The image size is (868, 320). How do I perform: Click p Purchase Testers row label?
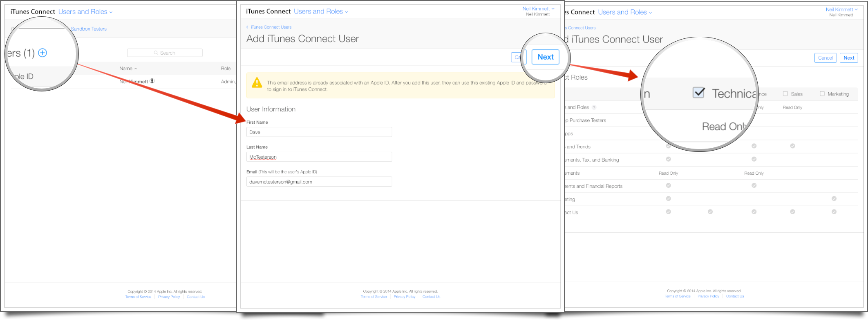point(586,121)
